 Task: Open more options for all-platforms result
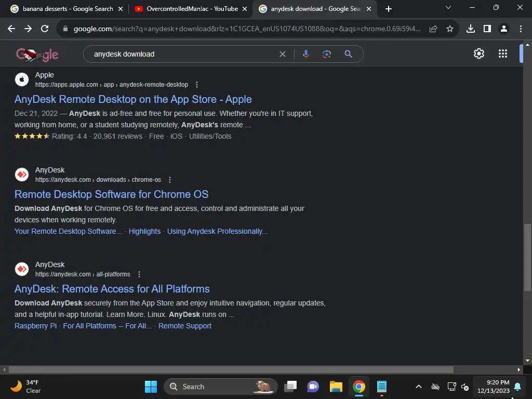139,274
